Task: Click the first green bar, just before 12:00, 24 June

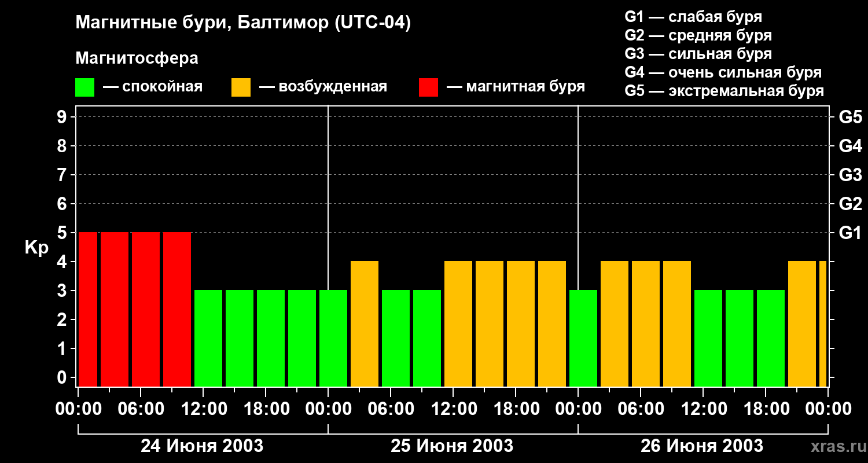Action: pyautogui.click(x=208, y=338)
